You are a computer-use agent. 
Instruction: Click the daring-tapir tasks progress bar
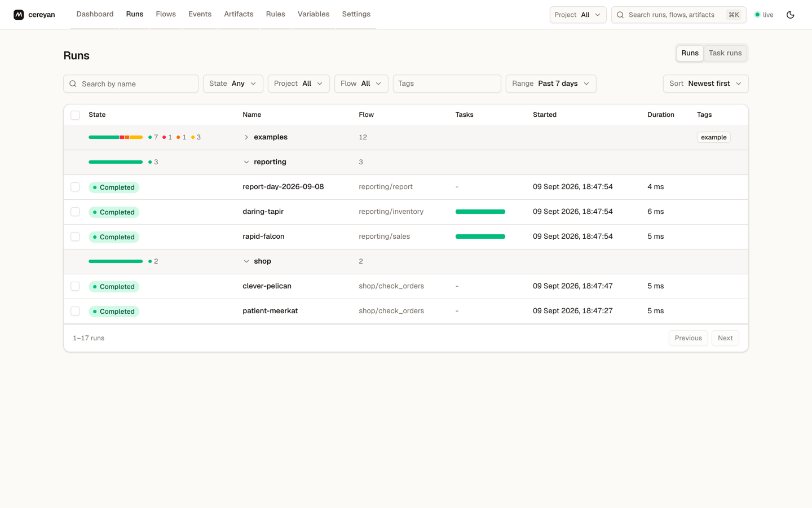coord(480,212)
